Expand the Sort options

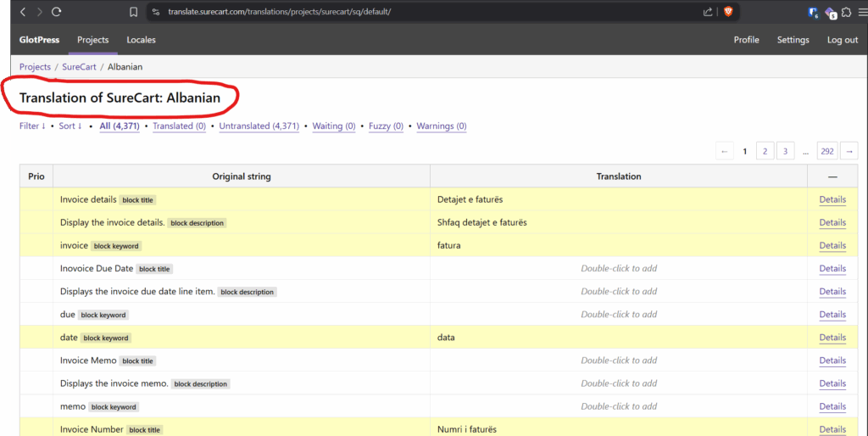(x=70, y=126)
